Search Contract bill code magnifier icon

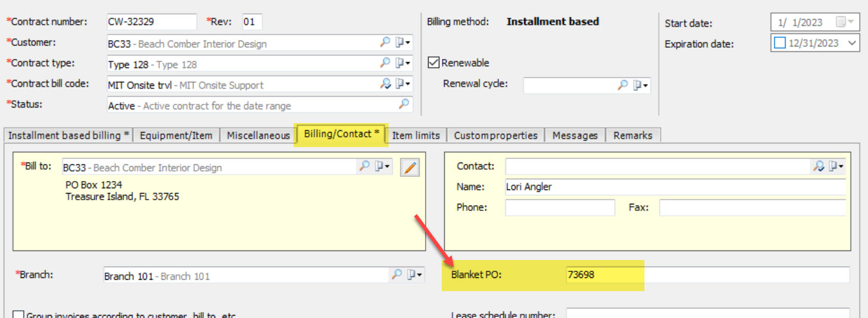tap(386, 84)
